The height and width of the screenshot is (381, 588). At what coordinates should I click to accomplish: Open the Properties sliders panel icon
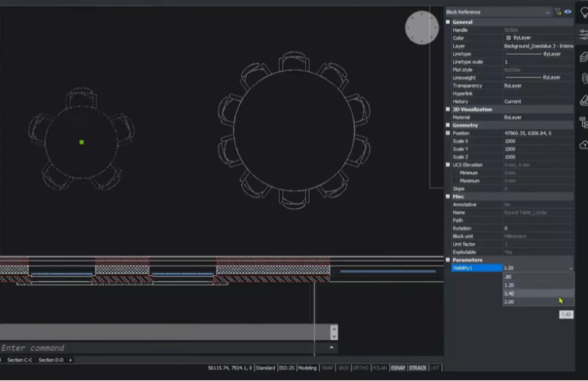(584, 35)
